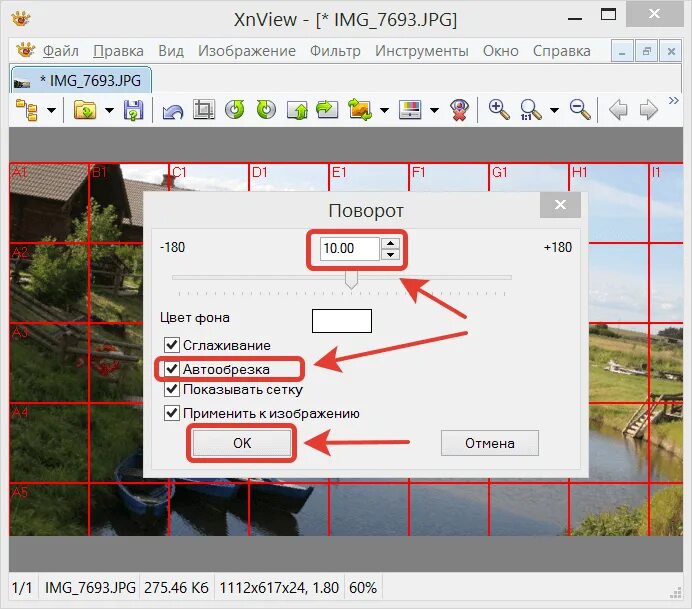Click the resize image icon
The width and height of the screenshot is (692, 609).
tap(360, 109)
